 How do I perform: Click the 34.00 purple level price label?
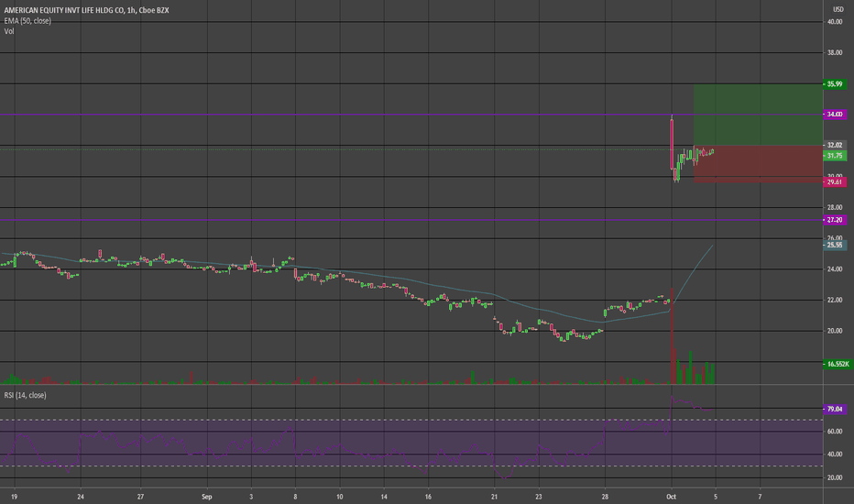point(835,115)
